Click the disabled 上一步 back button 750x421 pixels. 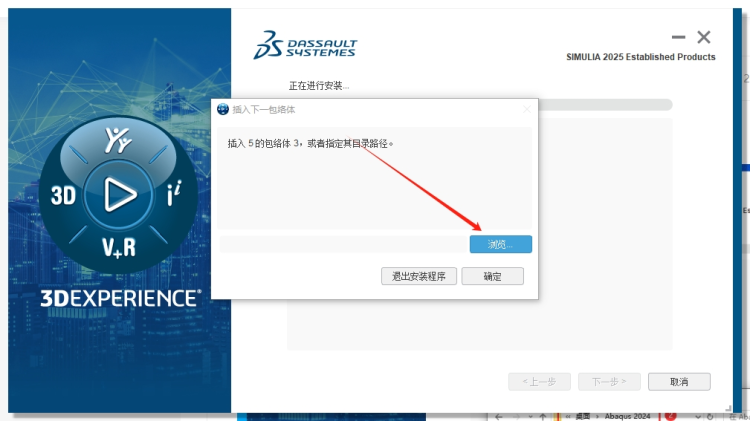(539, 381)
